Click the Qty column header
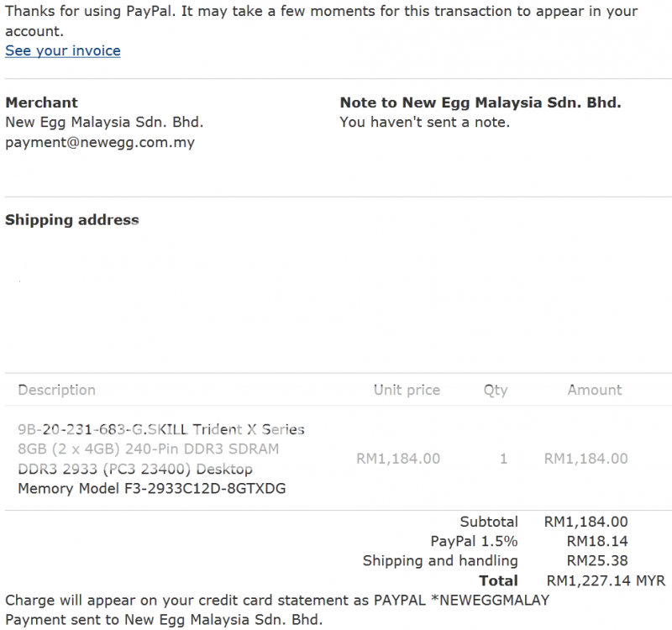Image resolution: width=672 pixels, height=630 pixels. [x=496, y=390]
